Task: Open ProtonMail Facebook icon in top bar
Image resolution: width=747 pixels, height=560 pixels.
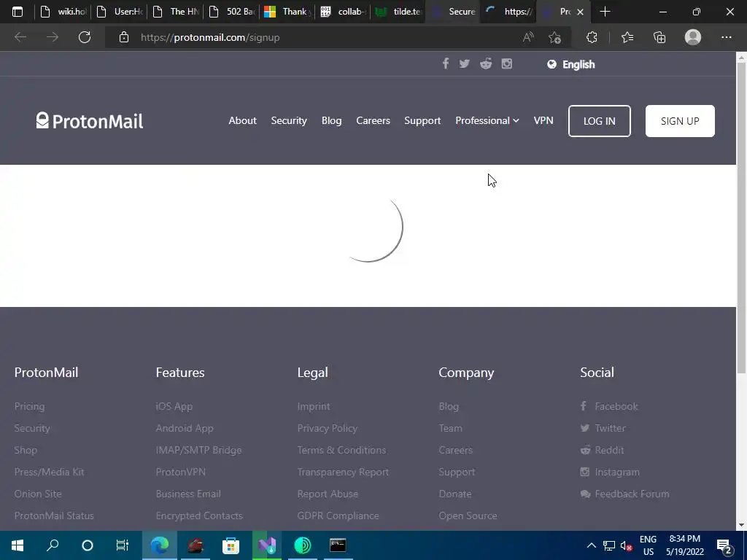Action: [446, 64]
